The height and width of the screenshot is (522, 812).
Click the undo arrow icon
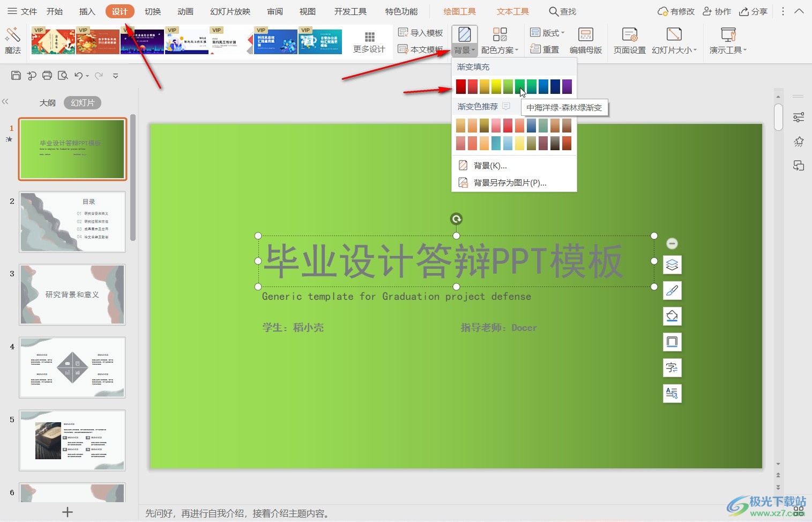[79, 76]
